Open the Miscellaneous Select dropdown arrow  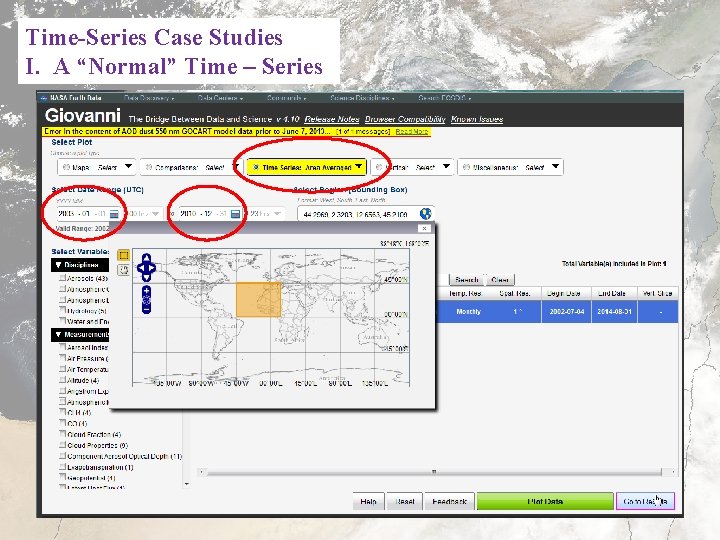556,167
